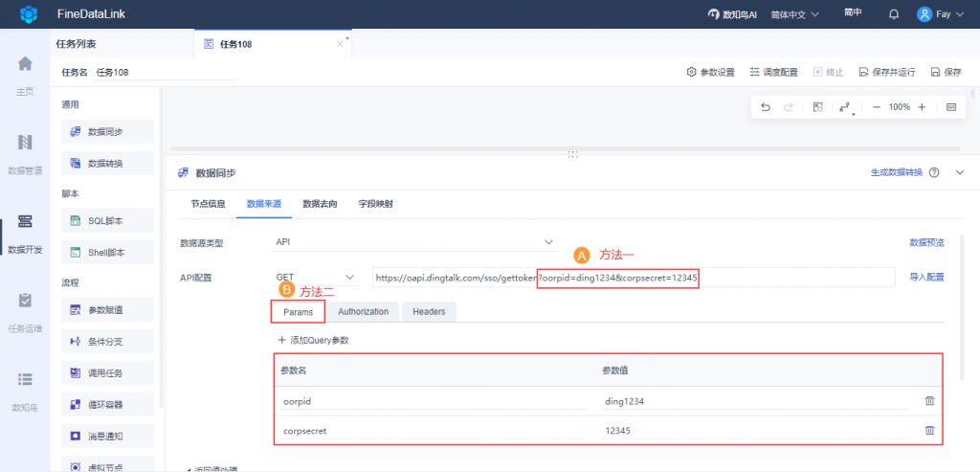Open the 简体中文 language dropdown
980x472 pixels.
(795, 14)
